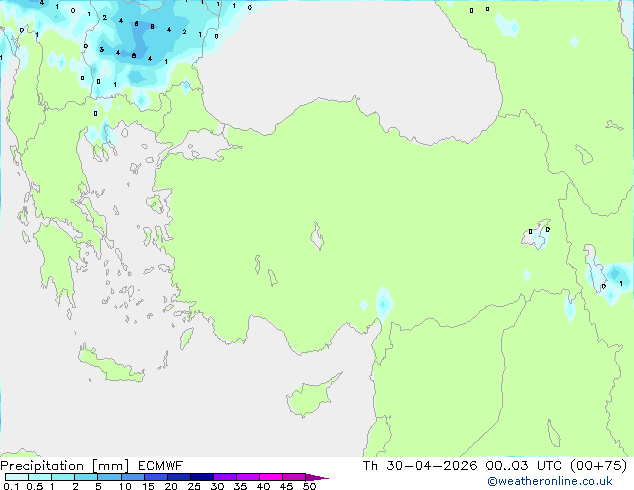Screen dimensions: 634x490
Task: Select the 2–5 mm legend color swatch
Action: (x=86, y=477)
